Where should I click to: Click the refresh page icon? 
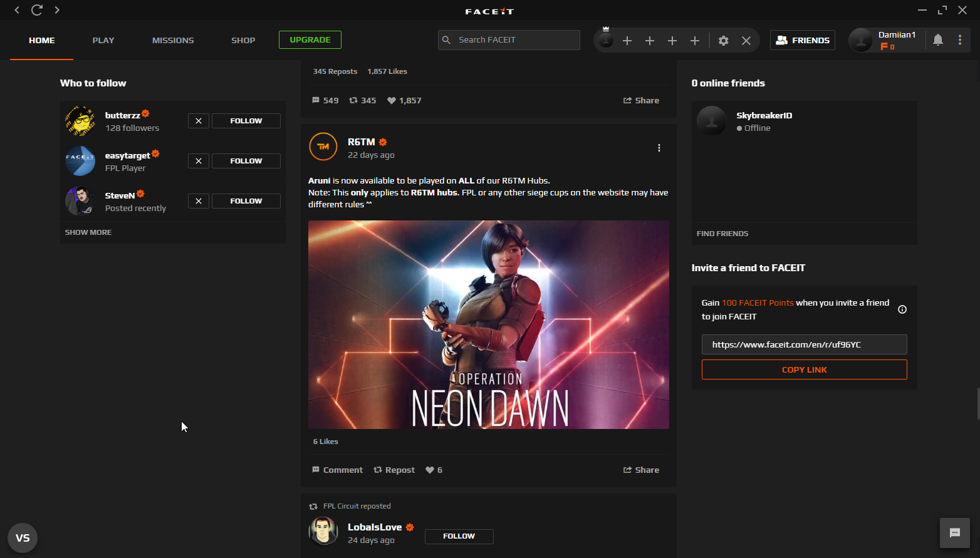point(37,10)
